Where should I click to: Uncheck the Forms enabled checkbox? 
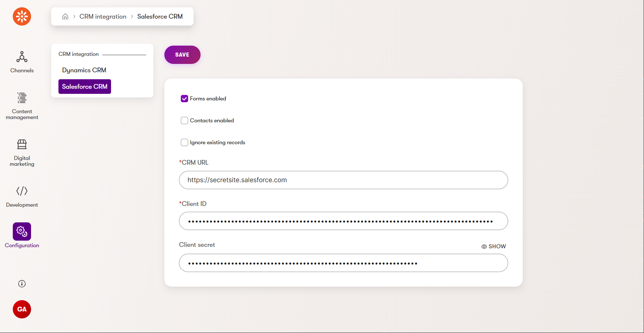pyautogui.click(x=184, y=99)
